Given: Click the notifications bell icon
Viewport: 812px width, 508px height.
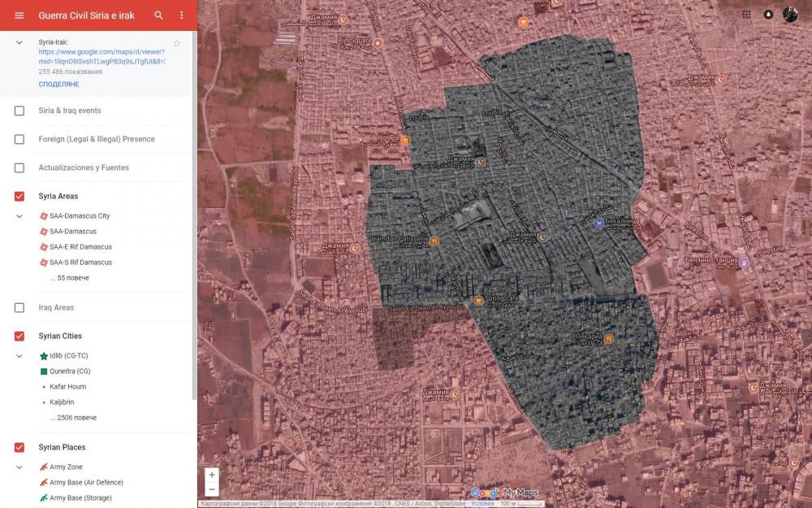Looking at the screenshot, I should click(x=768, y=15).
